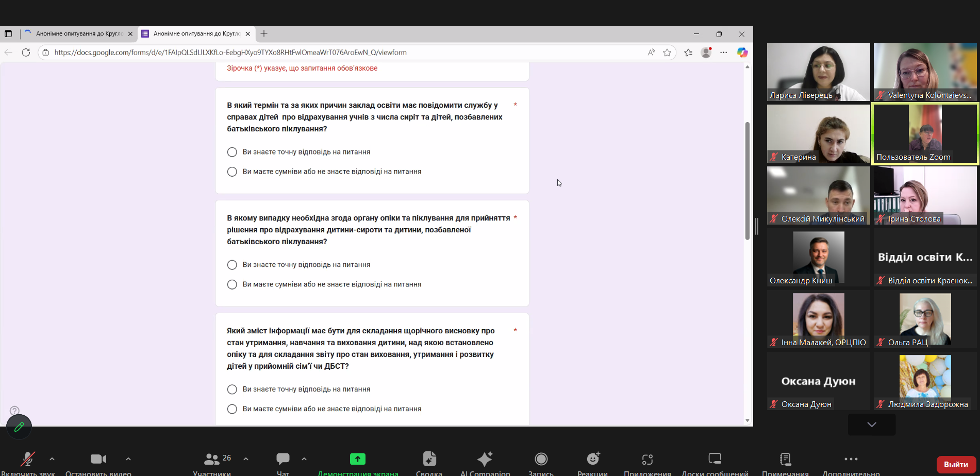Stop video with the camera icon
Viewport: 980px width, 476px height.
(98, 459)
